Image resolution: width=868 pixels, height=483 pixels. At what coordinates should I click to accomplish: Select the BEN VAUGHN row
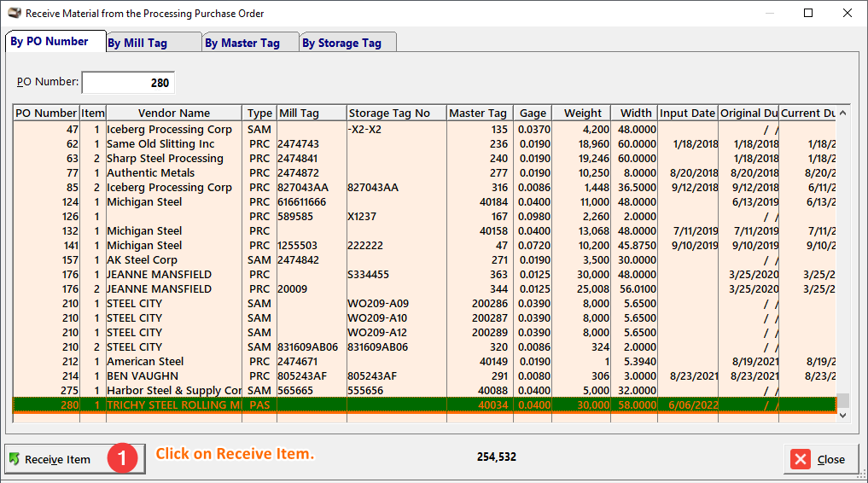coord(424,375)
